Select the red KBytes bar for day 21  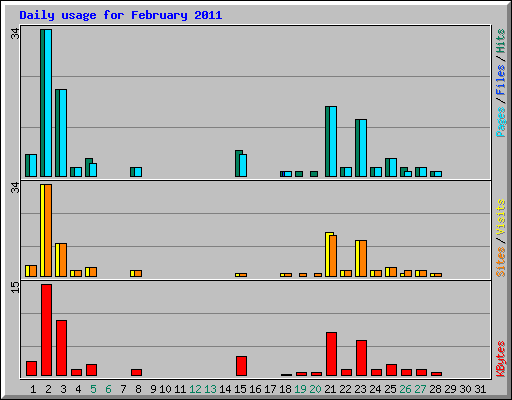[332, 354]
